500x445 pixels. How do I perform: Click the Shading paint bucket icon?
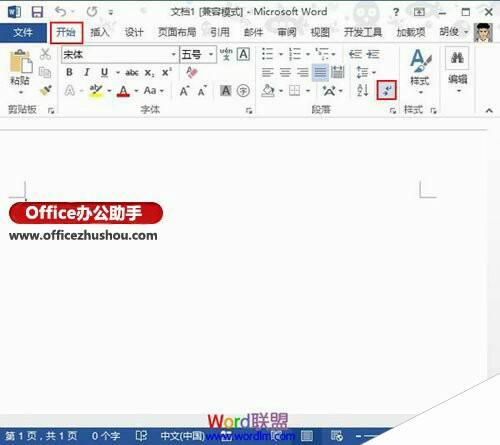(x=268, y=91)
